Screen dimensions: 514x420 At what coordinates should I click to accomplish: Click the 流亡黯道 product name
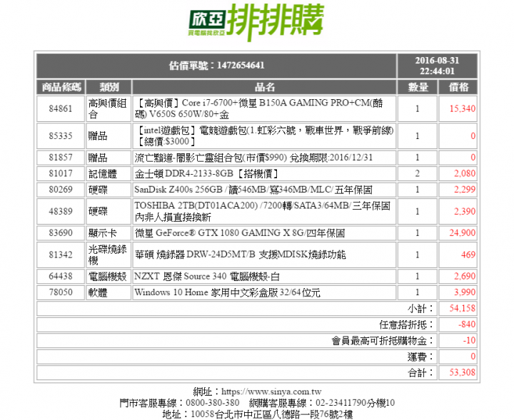click(253, 158)
